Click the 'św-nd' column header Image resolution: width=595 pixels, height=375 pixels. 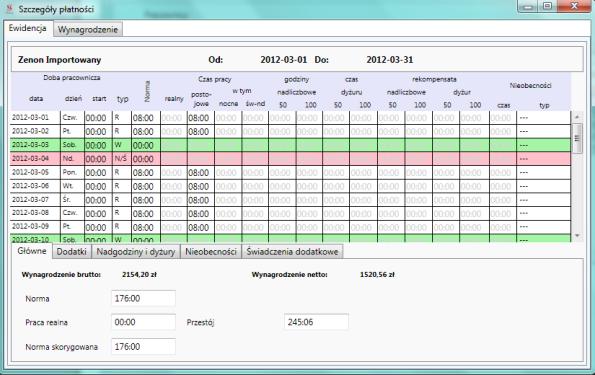255,104
